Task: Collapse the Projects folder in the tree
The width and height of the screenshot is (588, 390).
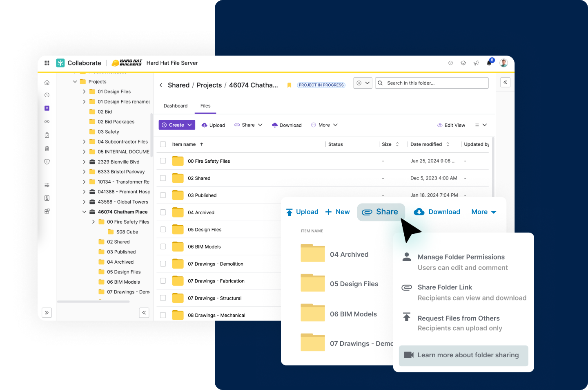Action: [75, 81]
